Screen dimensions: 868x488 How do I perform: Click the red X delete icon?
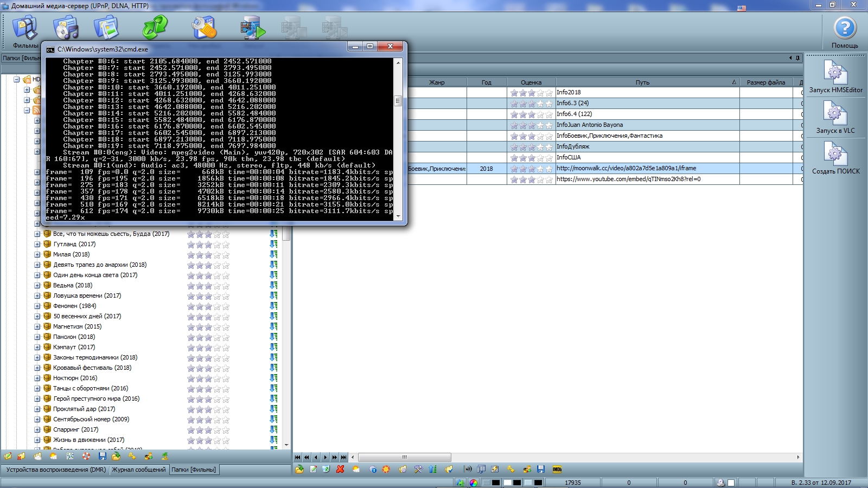click(340, 469)
